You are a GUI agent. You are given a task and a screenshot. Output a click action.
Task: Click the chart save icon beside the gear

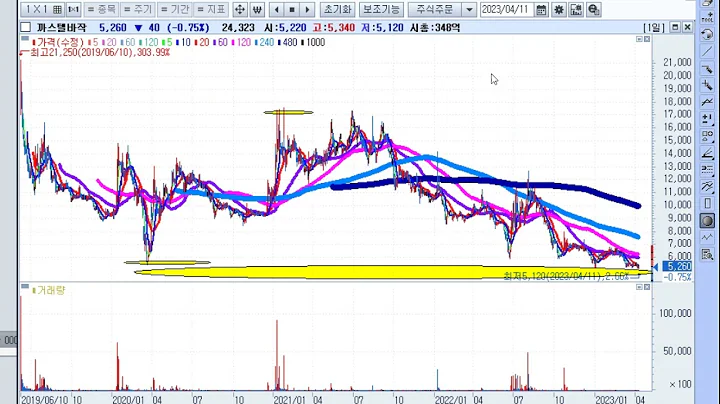pyautogui.click(x=576, y=10)
